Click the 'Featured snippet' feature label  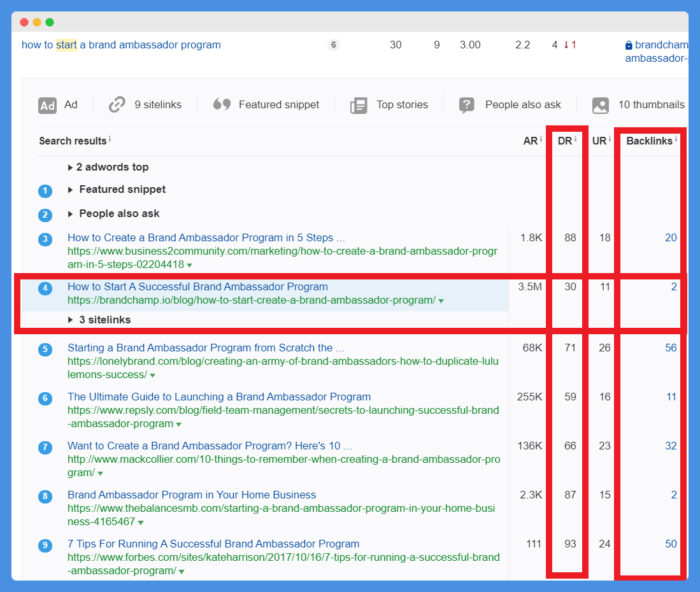point(279,105)
